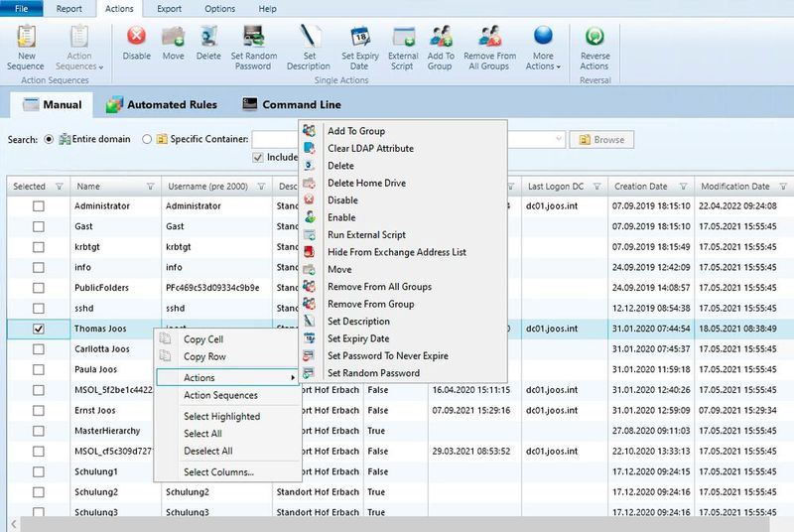
Task: Select the Entire domain radio button
Action: tap(49, 139)
